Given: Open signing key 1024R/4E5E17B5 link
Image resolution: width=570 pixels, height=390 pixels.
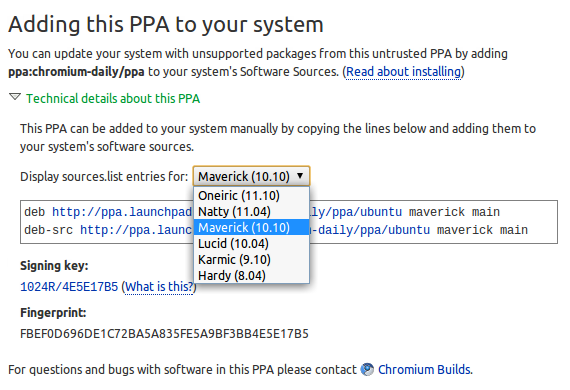Looking at the screenshot, I should [69, 287].
